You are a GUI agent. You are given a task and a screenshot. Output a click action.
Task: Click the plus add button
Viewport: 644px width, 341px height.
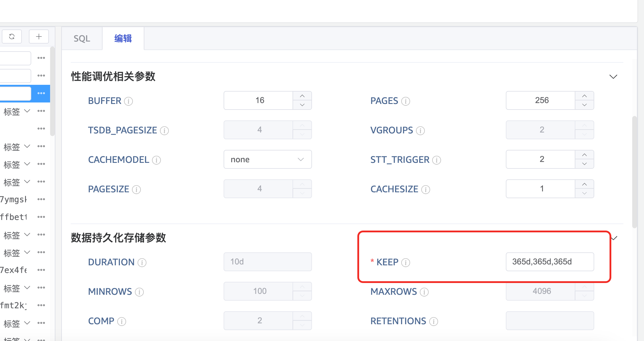point(39,37)
